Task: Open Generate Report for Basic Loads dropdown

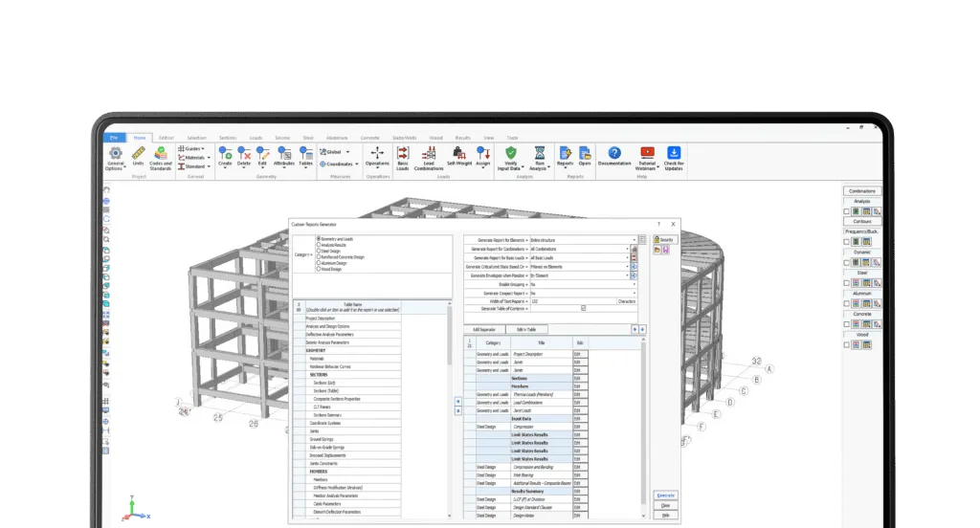Action: 628,257
